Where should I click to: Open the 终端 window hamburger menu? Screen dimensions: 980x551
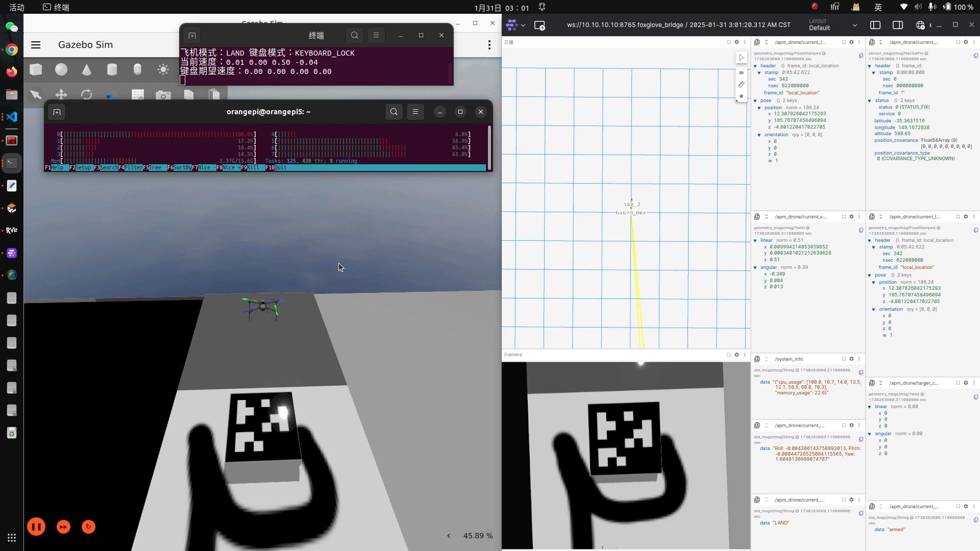(x=376, y=35)
